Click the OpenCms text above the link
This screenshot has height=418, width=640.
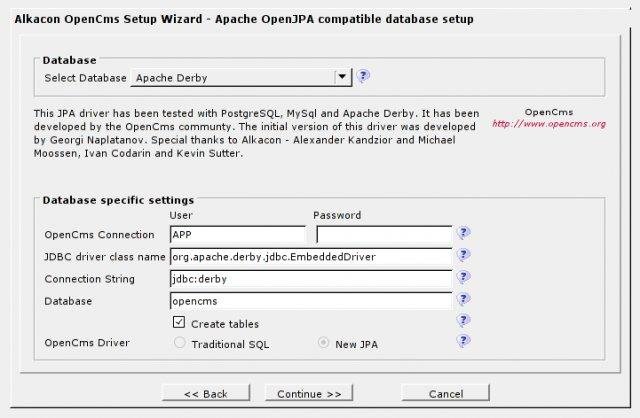pyautogui.click(x=549, y=112)
